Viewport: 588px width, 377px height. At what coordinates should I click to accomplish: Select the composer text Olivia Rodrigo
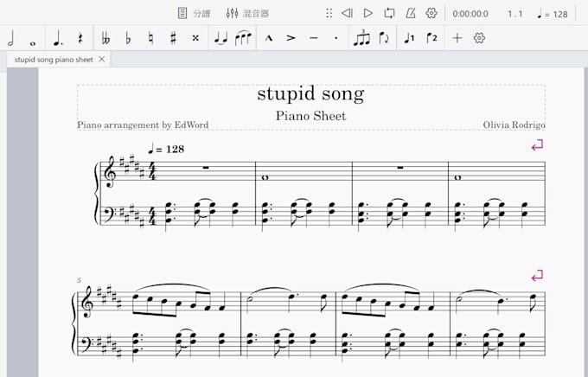click(514, 125)
